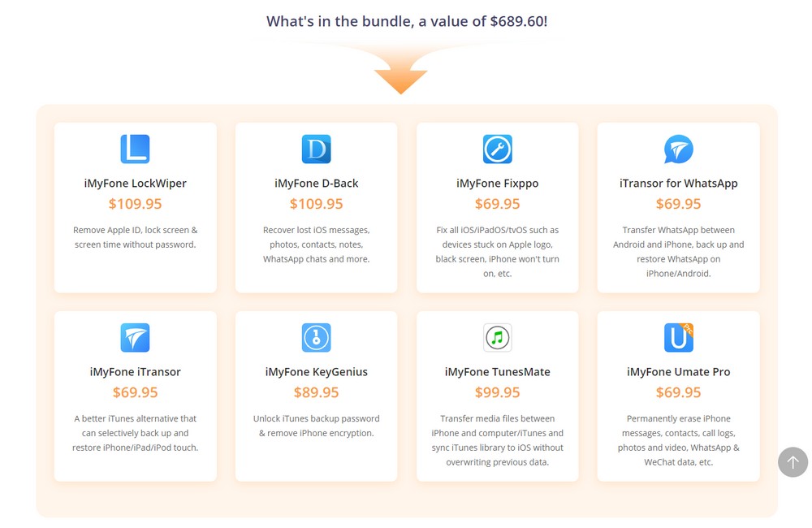
Task: Click the Umate Pro icon
Action: (678, 338)
